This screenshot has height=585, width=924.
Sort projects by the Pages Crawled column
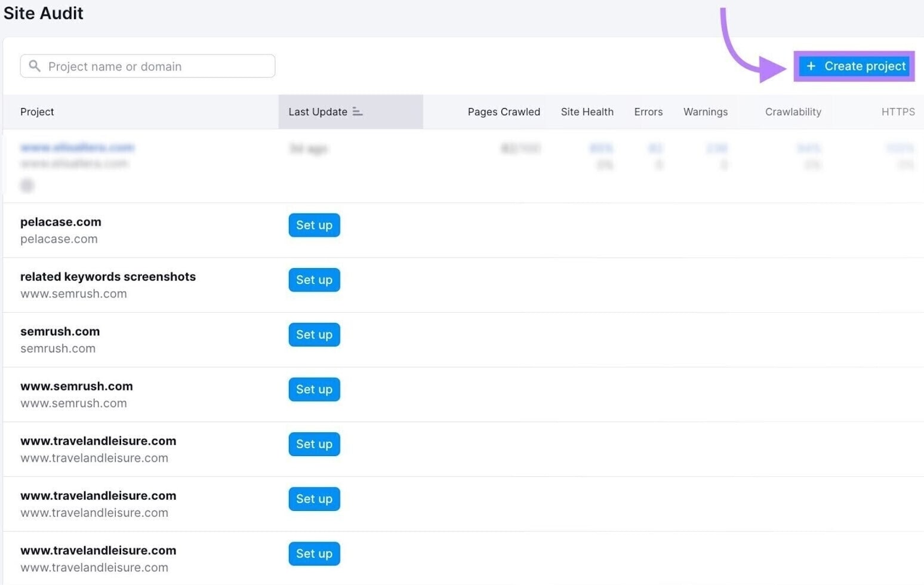click(x=504, y=112)
